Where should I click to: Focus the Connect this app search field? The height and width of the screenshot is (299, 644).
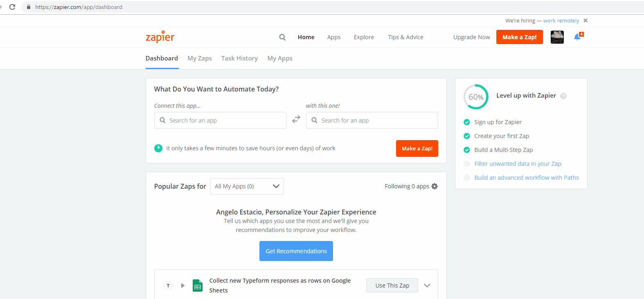220,120
